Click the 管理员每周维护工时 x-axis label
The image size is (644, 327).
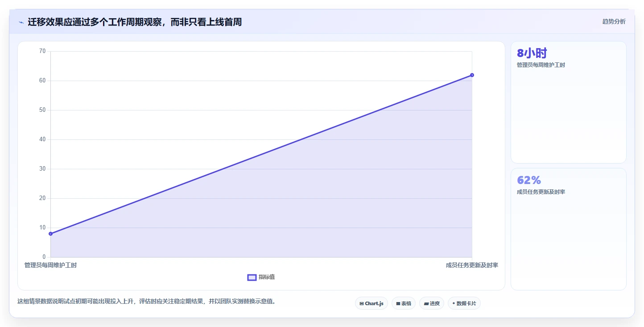coord(50,265)
